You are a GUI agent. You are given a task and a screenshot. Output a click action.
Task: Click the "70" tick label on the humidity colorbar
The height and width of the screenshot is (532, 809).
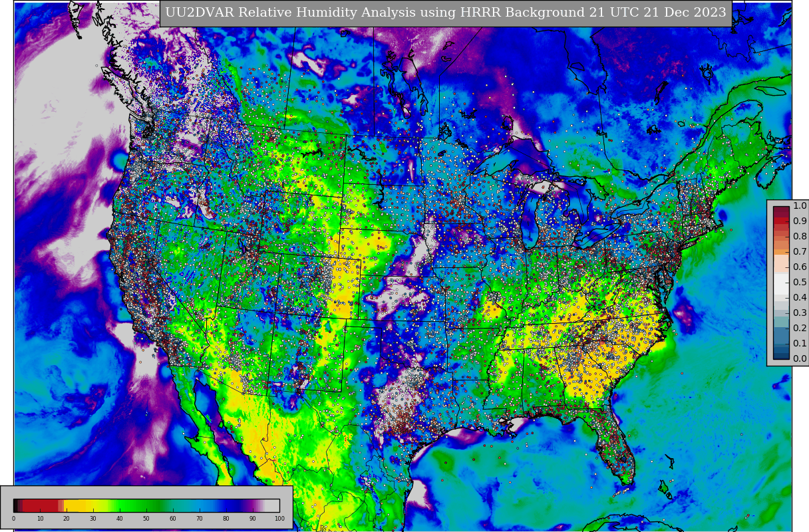tap(200, 519)
